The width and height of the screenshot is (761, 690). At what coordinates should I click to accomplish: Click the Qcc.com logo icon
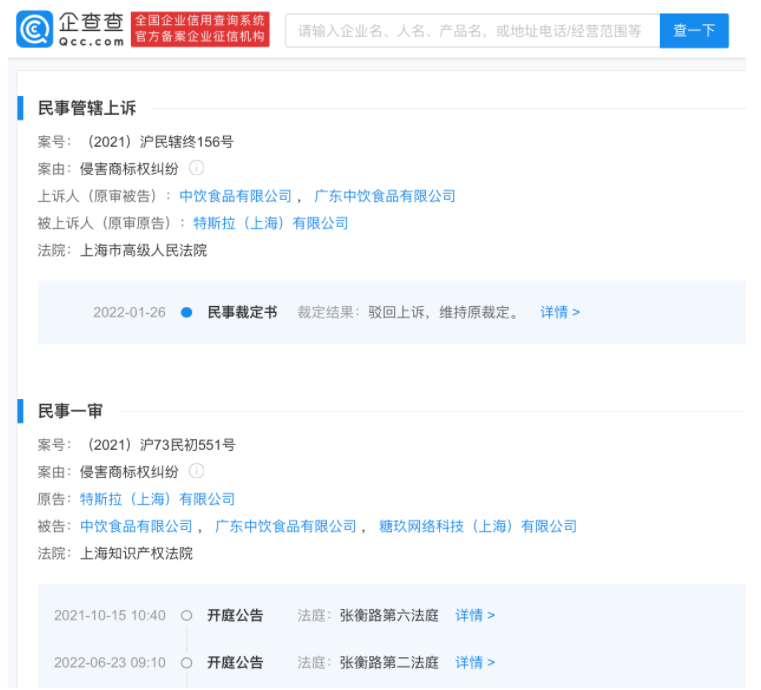(36, 30)
